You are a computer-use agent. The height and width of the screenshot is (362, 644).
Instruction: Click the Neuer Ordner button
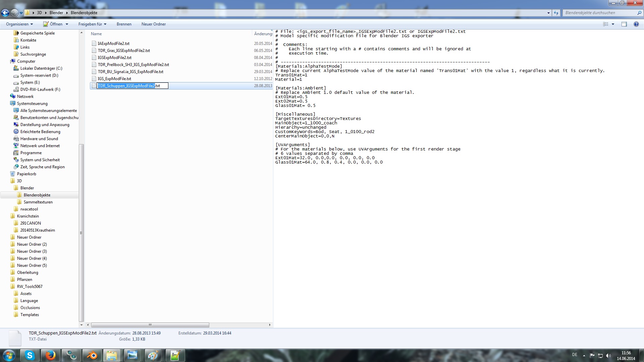tap(153, 24)
